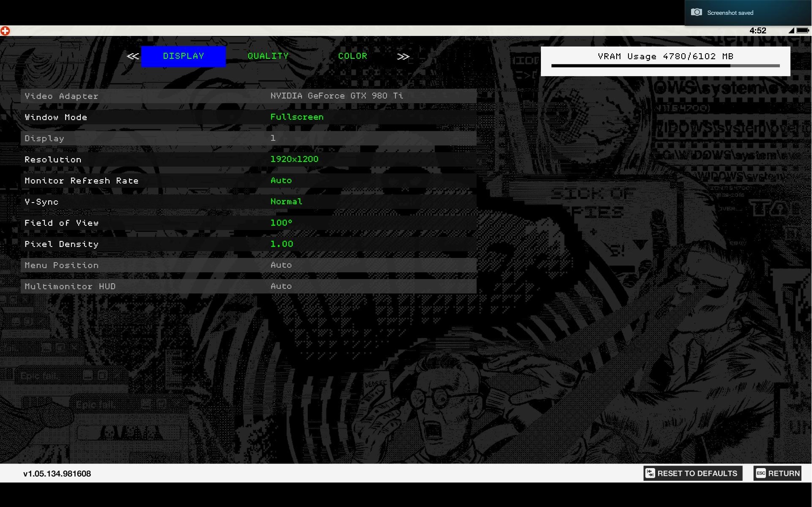Click the right double-chevron tab arrow
The width and height of the screenshot is (812, 507).
tap(403, 56)
